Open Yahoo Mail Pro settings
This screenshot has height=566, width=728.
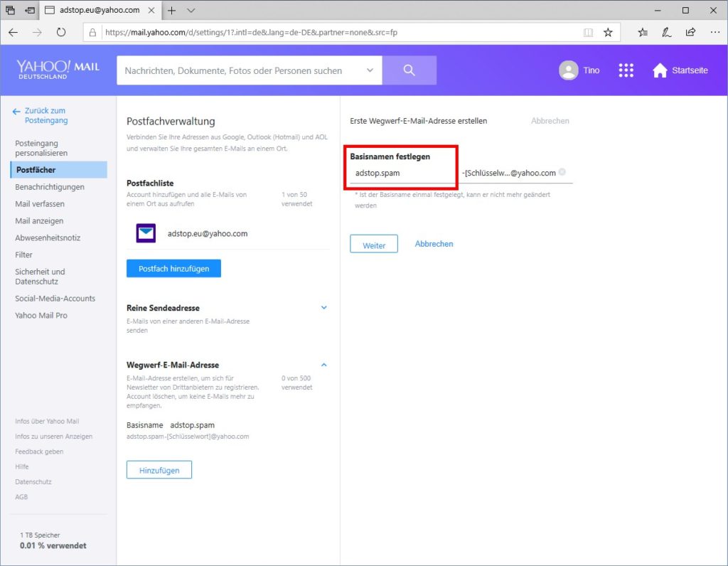pos(41,316)
